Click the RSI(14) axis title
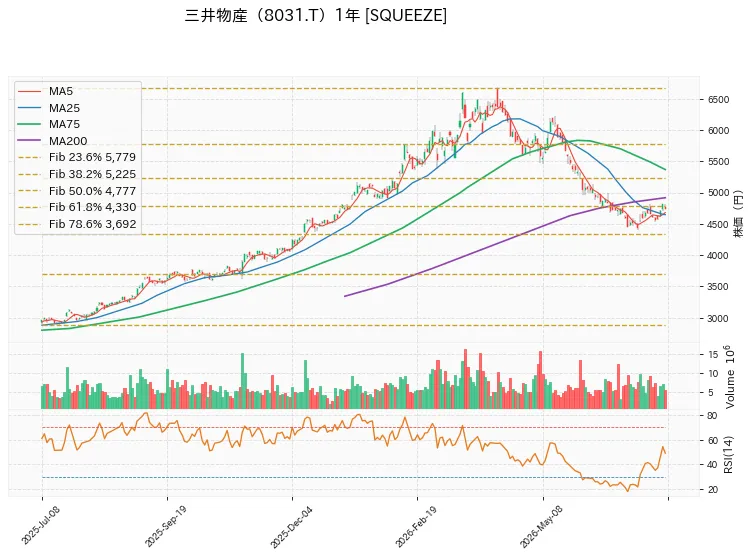Viewport: 752px width, 558px height. click(x=729, y=454)
